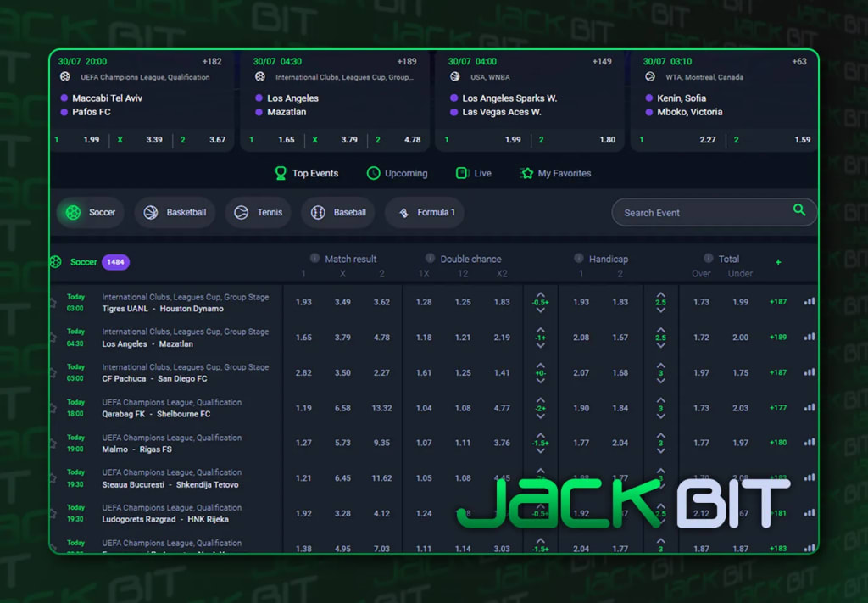Decrease total line for Los Angeles - Mazatlan row
This screenshot has width=868, height=603.
tap(660, 345)
